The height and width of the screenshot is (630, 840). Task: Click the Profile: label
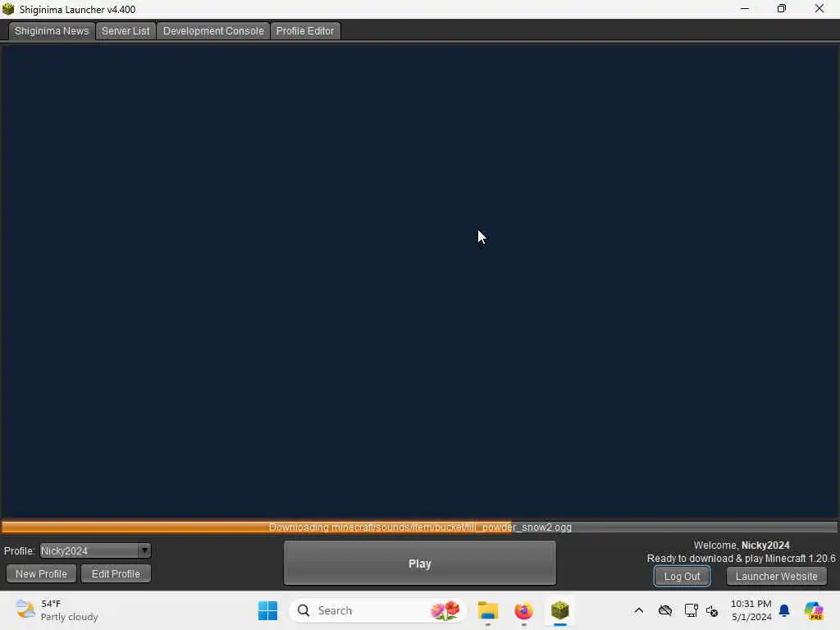tap(20, 550)
